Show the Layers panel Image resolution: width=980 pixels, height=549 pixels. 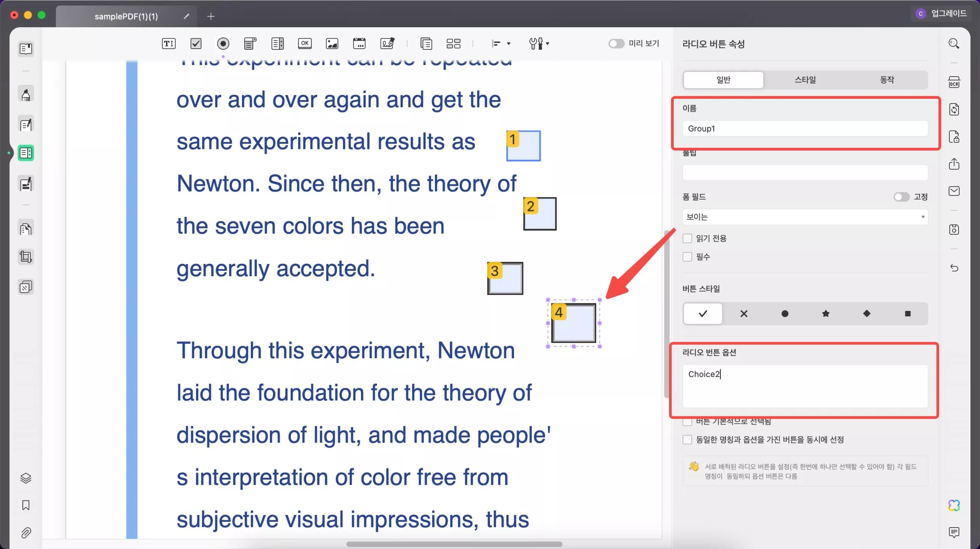pyautogui.click(x=26, y=478)
